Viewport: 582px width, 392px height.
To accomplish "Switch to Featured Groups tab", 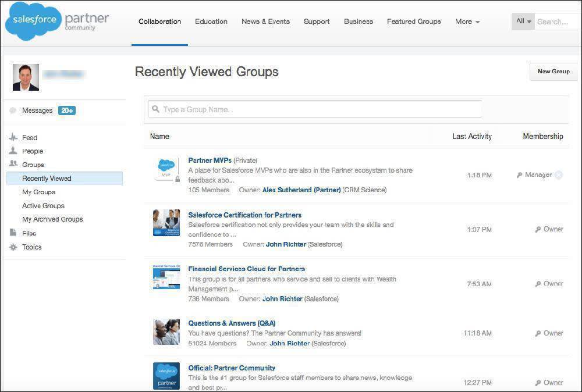I will coord(414,22).
